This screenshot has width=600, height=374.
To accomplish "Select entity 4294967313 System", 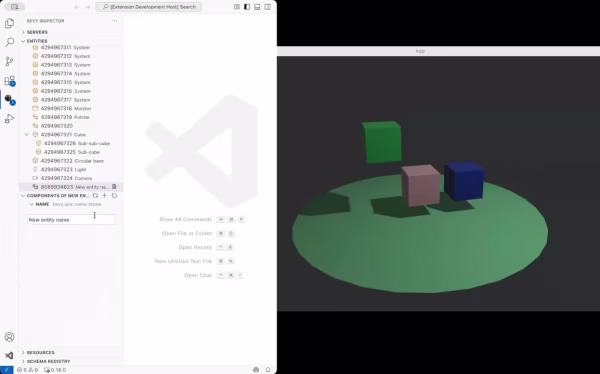I will (x=71, y=65).
